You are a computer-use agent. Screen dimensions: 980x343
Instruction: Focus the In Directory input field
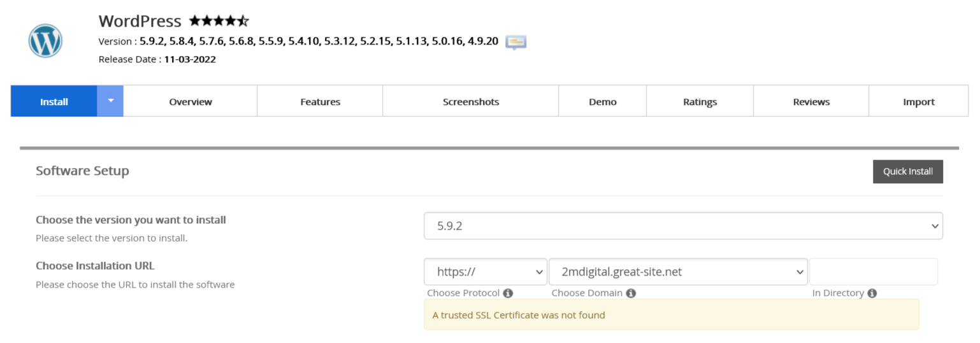pyautogui.click(x=874, y=272)
